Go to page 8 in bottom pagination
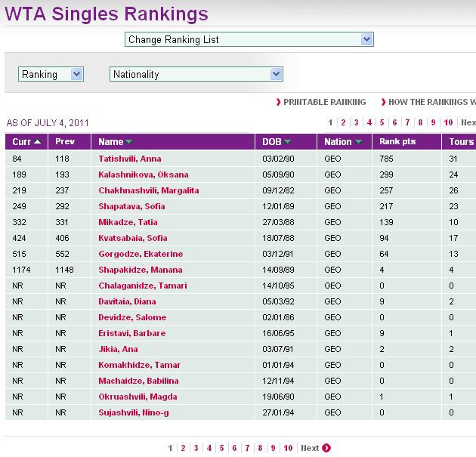This screenshot has height=457, width=476. (x=260, y=448)
